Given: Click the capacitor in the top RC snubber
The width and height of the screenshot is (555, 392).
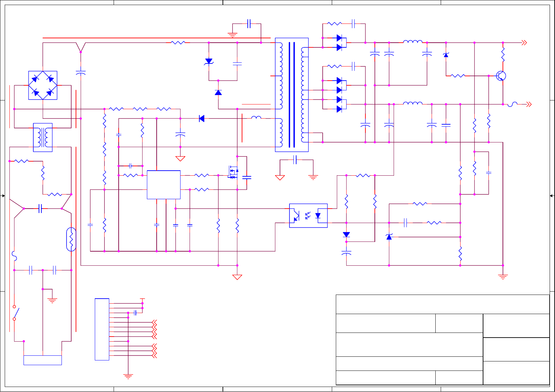Looking at the screenshot, I should [353, 24].
